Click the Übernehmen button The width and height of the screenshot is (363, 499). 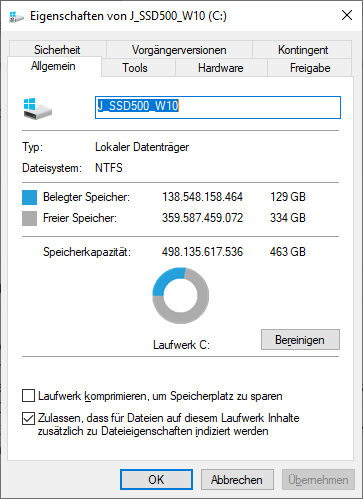pos(318,480)
